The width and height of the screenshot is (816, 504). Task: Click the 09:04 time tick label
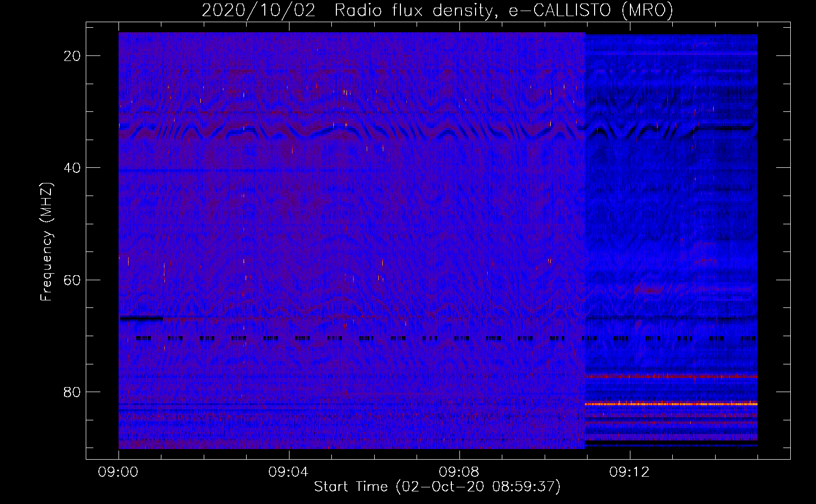point(288,472)
